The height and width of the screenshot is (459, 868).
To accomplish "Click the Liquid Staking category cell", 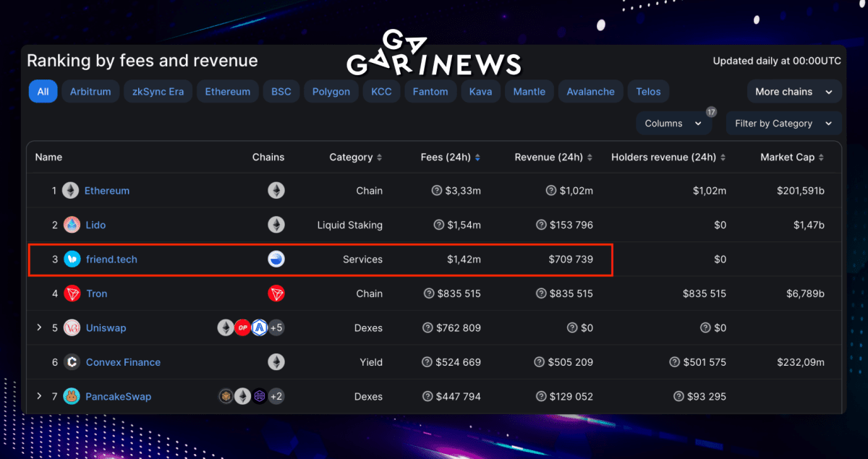I will pyautogui.click(x=350, y=225).
